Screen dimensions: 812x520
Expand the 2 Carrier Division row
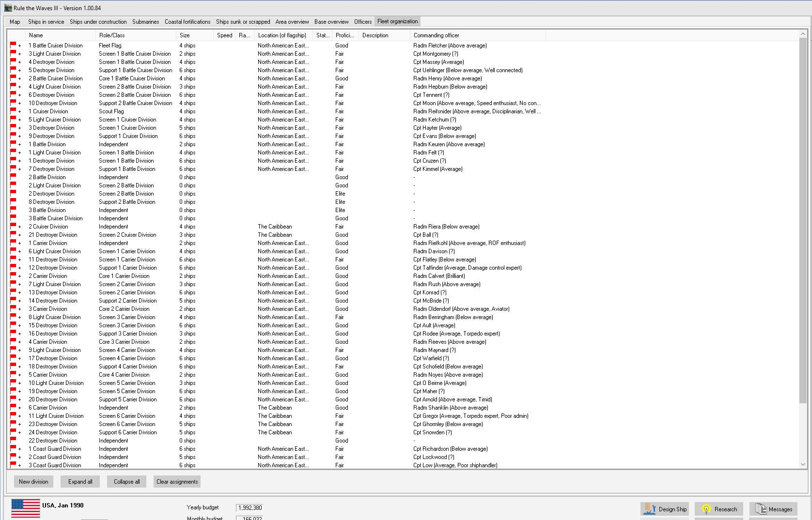click(x=20, y=276)
